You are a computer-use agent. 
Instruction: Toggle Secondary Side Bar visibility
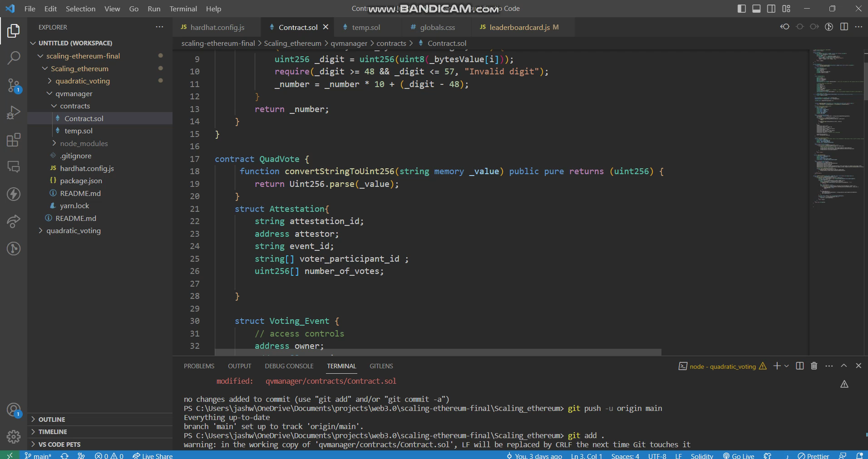[x=771, y=9]
